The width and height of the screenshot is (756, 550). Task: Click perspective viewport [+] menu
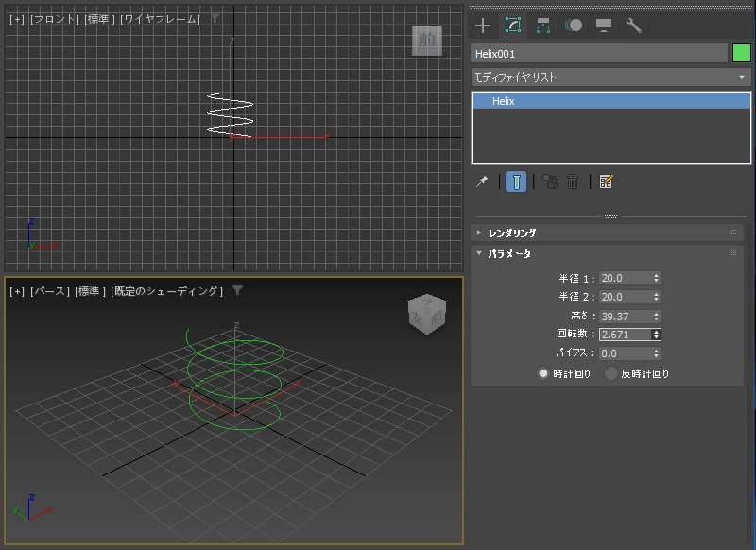coord(17,291)
